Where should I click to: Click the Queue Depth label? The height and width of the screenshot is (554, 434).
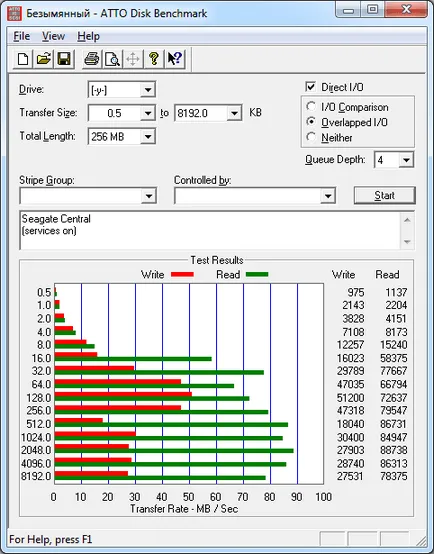coord(335,160)
